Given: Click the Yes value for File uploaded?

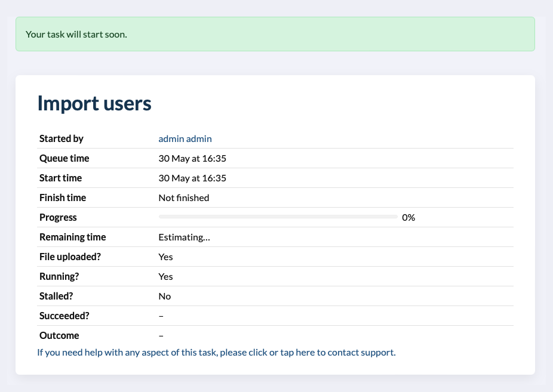Looking at the screenshot, I should click(x=165, y=257).
